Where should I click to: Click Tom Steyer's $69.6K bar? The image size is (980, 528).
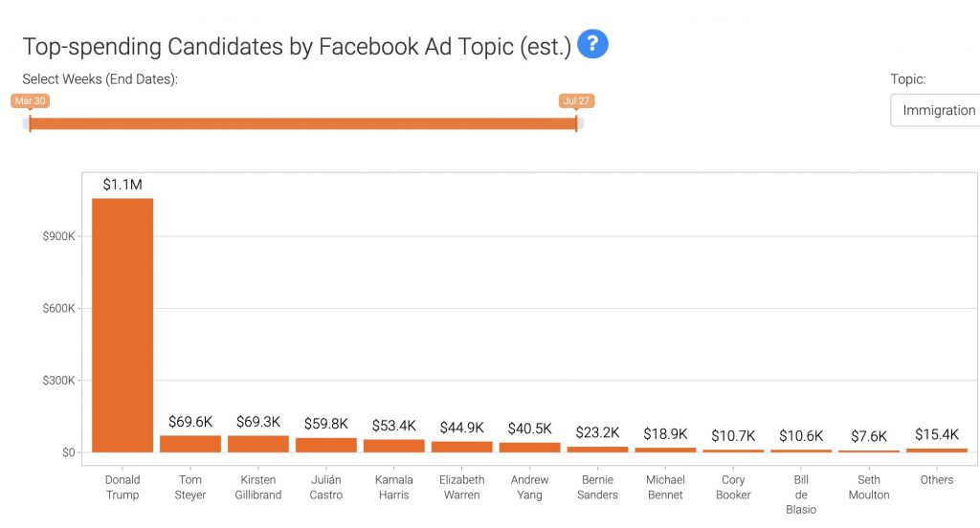(190, 444)
